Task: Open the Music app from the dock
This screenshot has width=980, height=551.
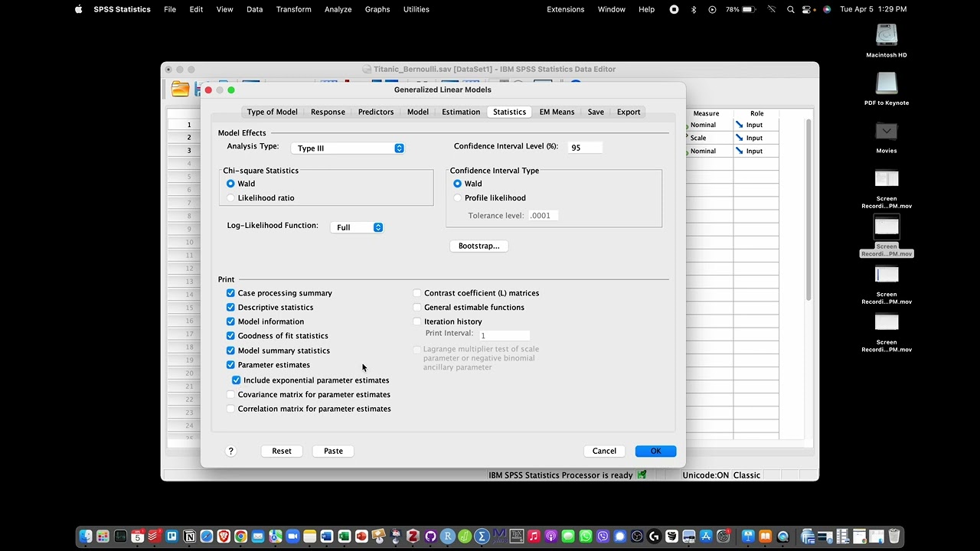Action: click(x=534, y=536)
